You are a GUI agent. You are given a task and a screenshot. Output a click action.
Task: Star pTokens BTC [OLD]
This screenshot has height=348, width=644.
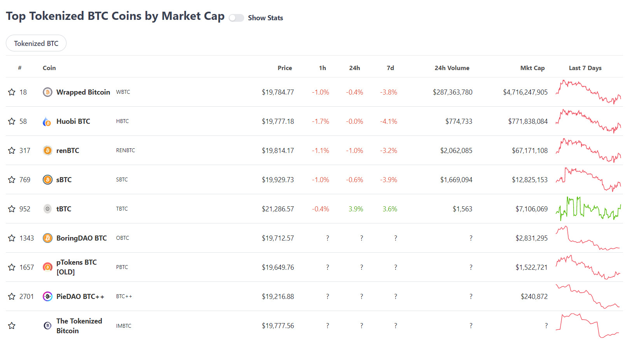coord(12,267)
